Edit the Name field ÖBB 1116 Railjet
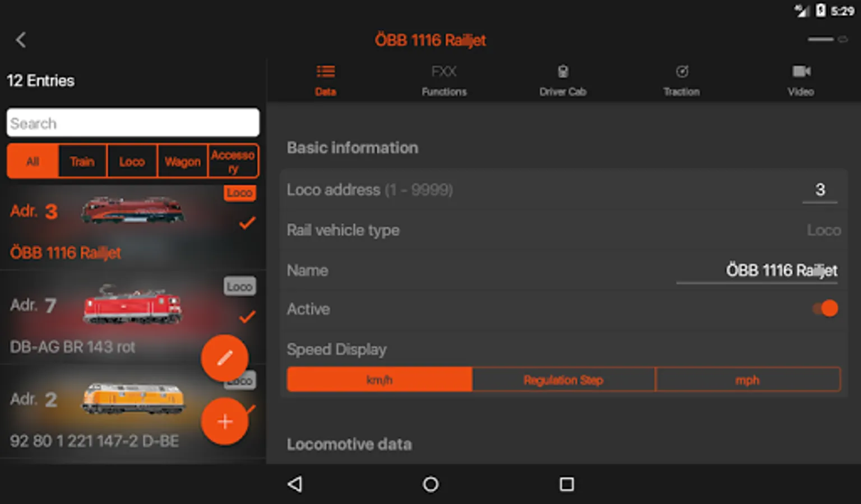The height and width of the screenshot is (504, 861). point(757,271)
